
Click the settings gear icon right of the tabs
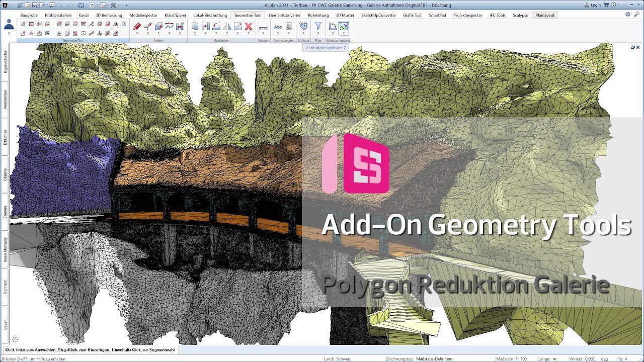(x=627, y=15)
